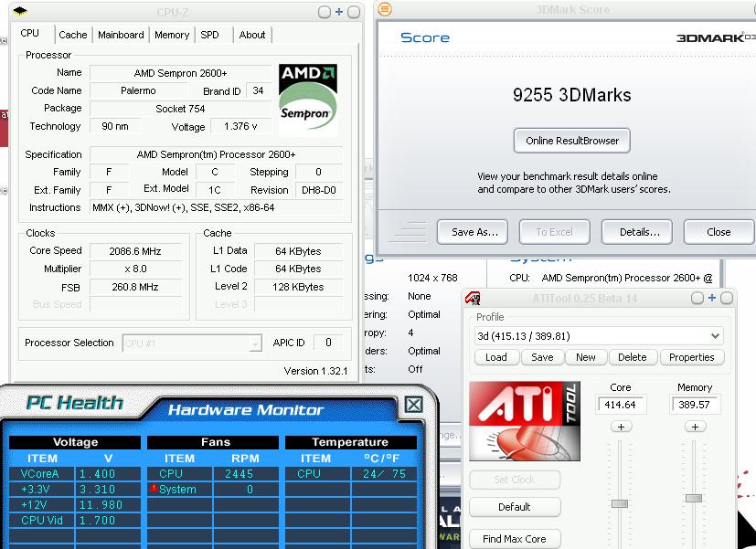Click the Name field AMD Sempron 2600+
756x549 pixels.
tap(181, 73)
